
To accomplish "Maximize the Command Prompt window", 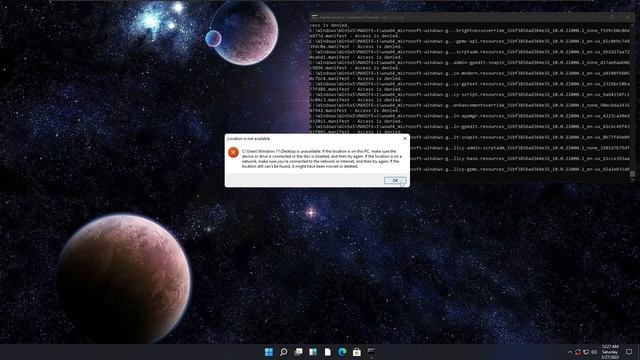I will coord(612,17).
